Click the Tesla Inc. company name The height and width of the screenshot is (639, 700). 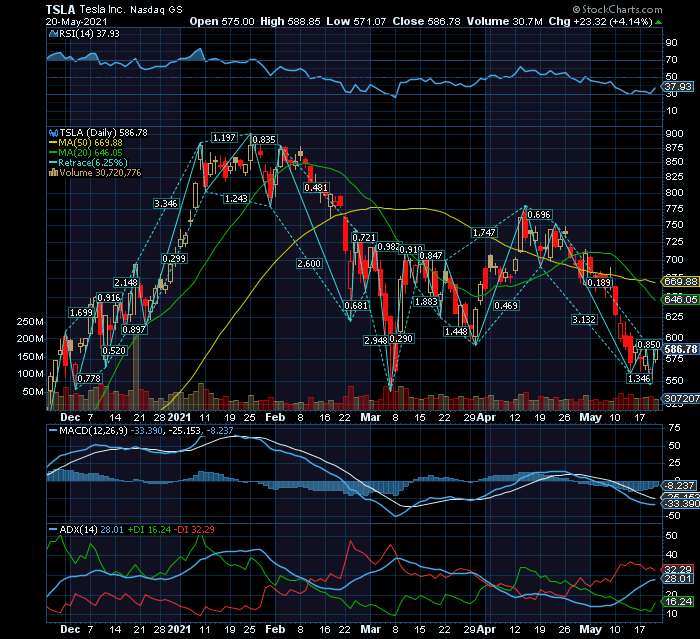[x=102, y=9]
